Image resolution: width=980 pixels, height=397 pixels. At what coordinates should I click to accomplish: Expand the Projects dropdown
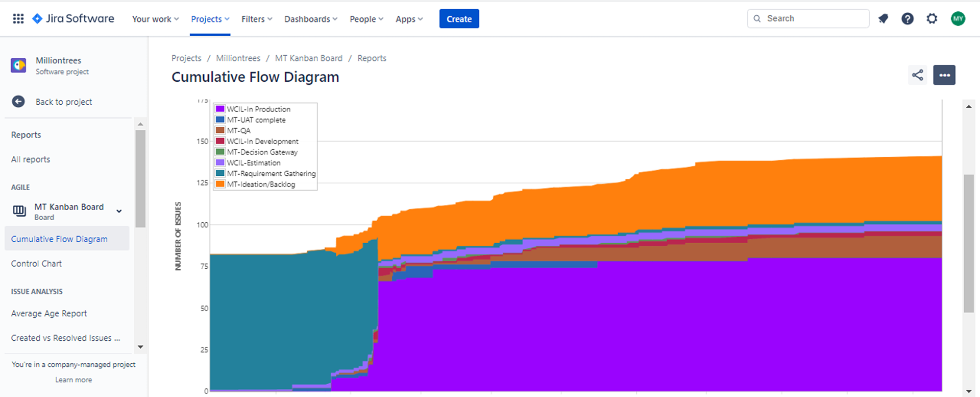pos(210,19)
